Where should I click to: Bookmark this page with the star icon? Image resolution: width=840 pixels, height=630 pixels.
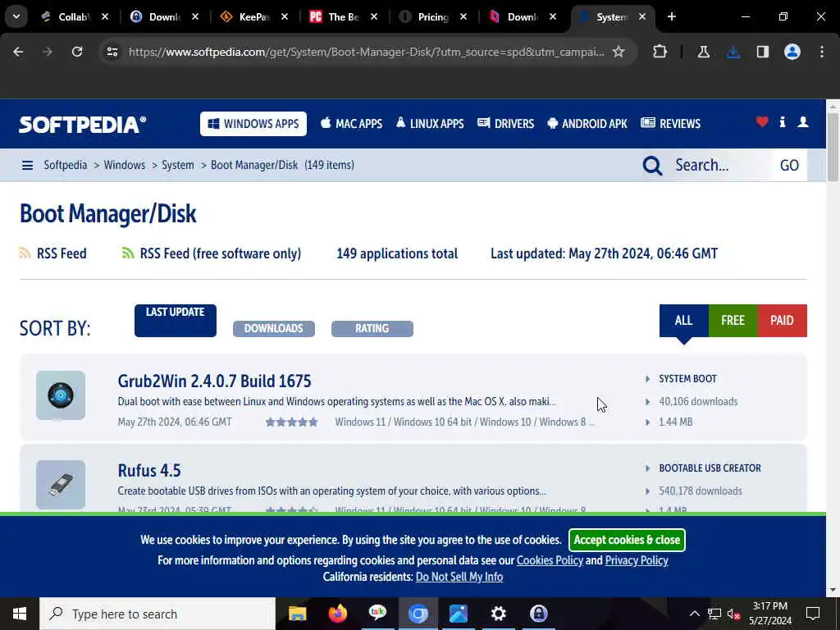coord(619,52)
